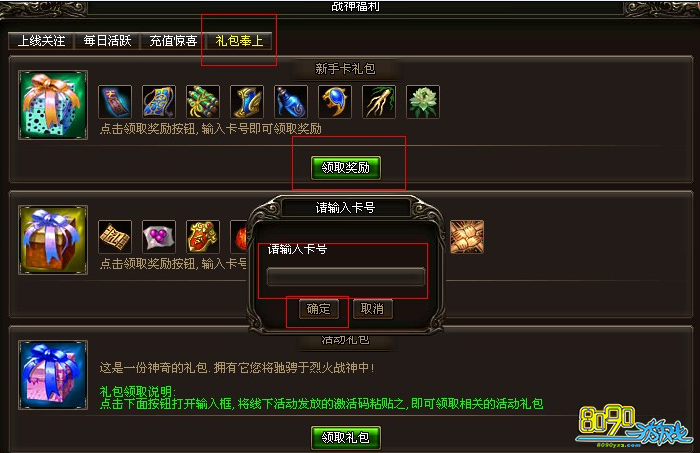Select the pink gift box with blue bow
Image resolution: width=700 pixels, height=453 pixels.
(53, 375)
